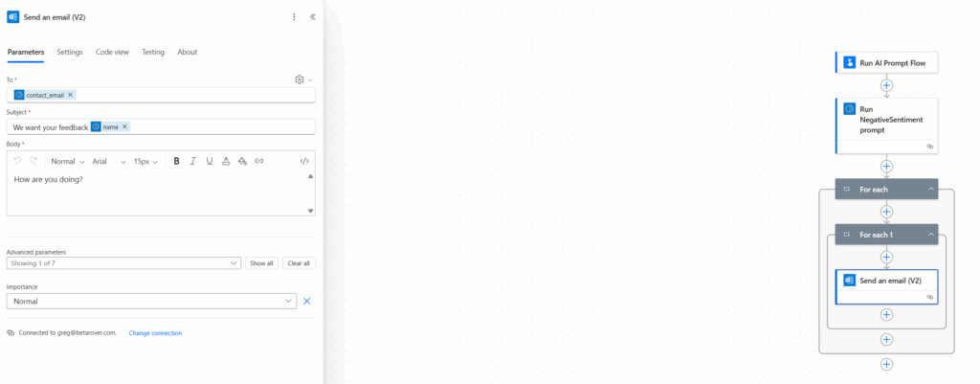Open the font color picker
Screen dimensions: 980x384
[226, 161]
